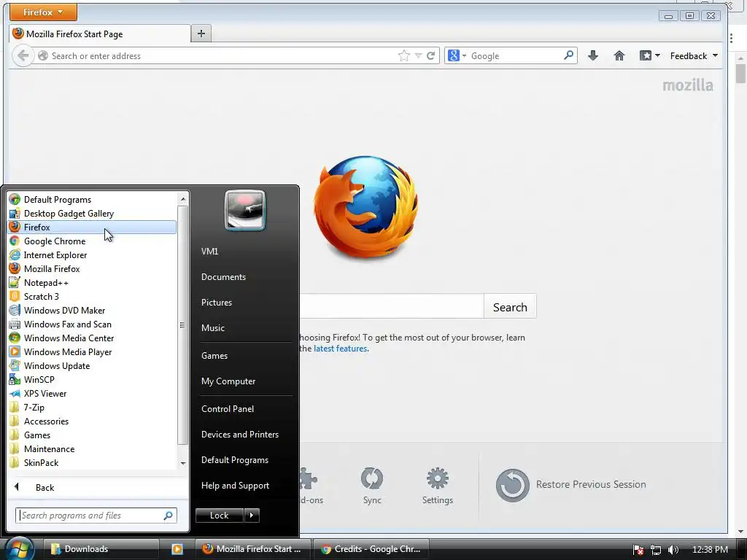Click the volume speaker icon in system tray

(x=673, y=550)
